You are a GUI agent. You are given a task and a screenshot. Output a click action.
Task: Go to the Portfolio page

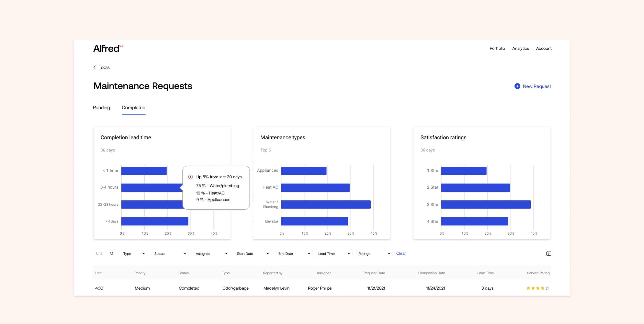point(497,48)
